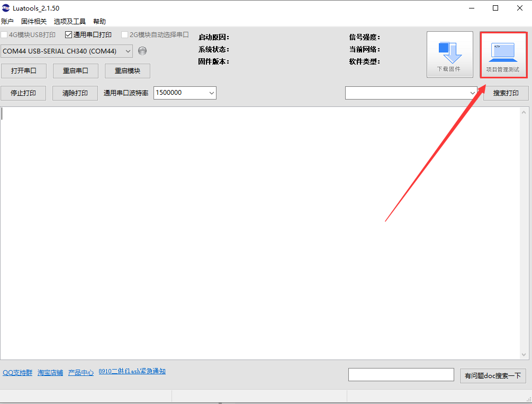Click the 清除打印 button
Viewport: 532px width, 404px height.
point(75,93)
